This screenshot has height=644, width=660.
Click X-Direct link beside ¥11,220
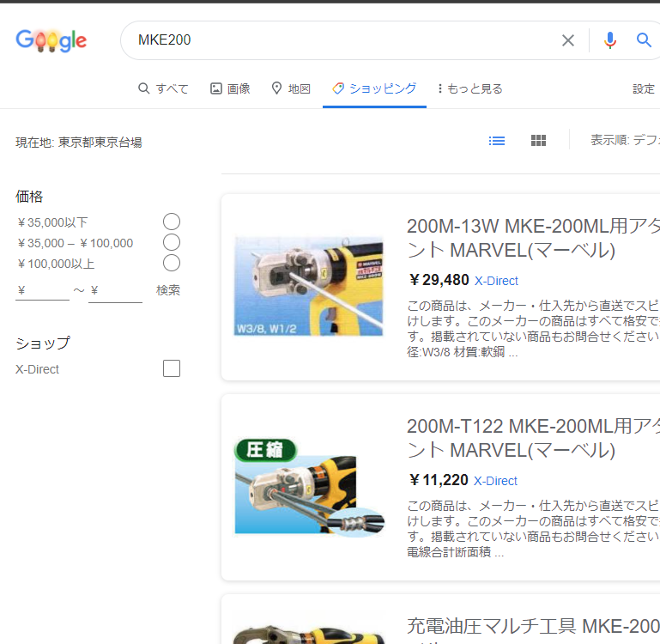(495, 481)
